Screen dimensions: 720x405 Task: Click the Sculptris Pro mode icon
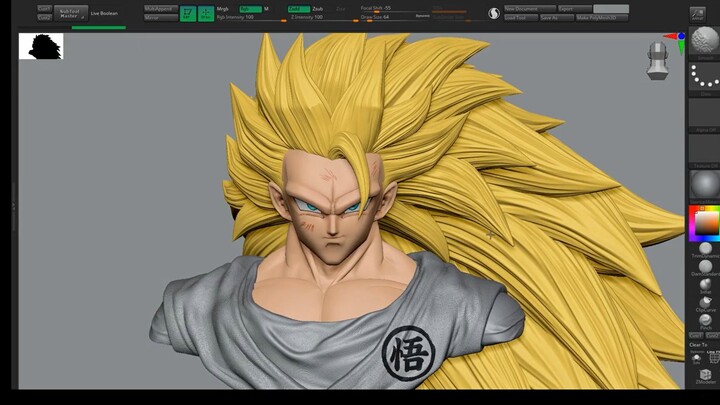pyautogui.click(x=494, y=13)
